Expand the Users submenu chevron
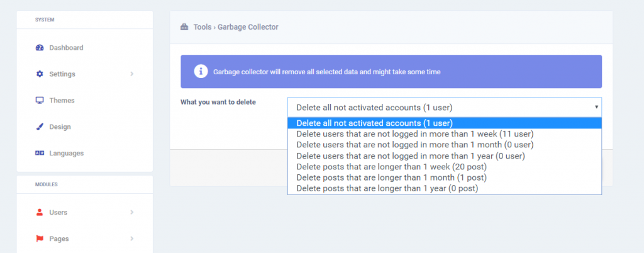This screenshot has height=253, width=644. [132, 212]
